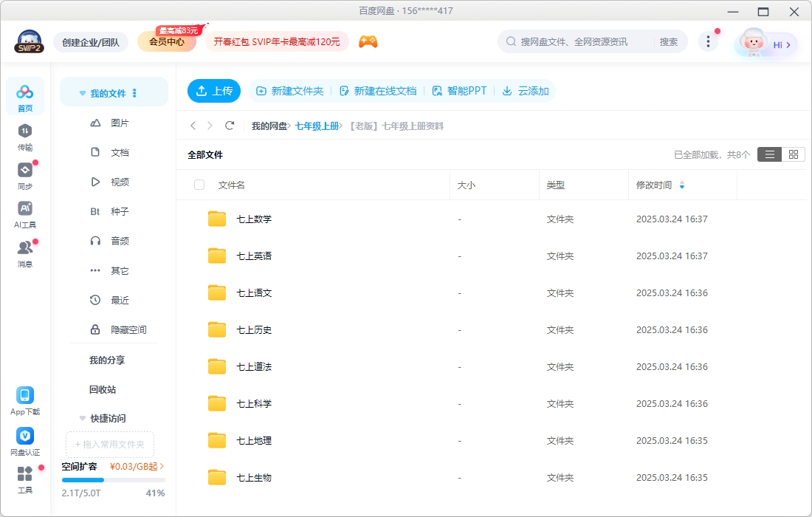The width and height of the screenshot is (812, 517).
Task: Click the 开春红包 SVIP promo banner
Action: (277, 41)
